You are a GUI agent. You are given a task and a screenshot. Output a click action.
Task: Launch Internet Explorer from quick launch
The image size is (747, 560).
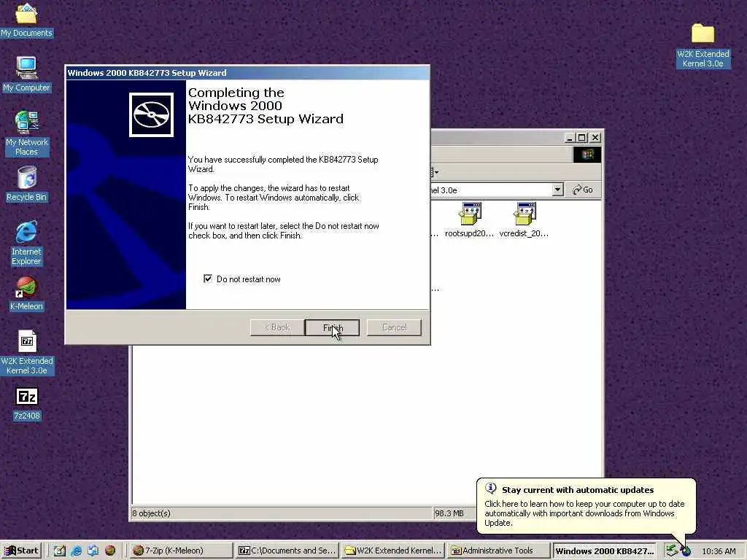click(x=76, y=551)
